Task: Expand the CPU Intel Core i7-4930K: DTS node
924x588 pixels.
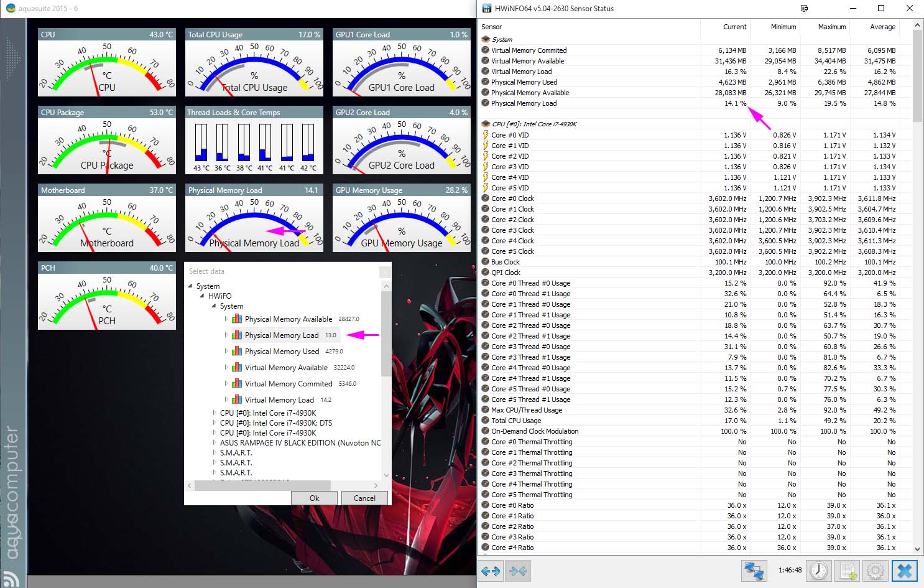Action: click(x=215, y=423)
